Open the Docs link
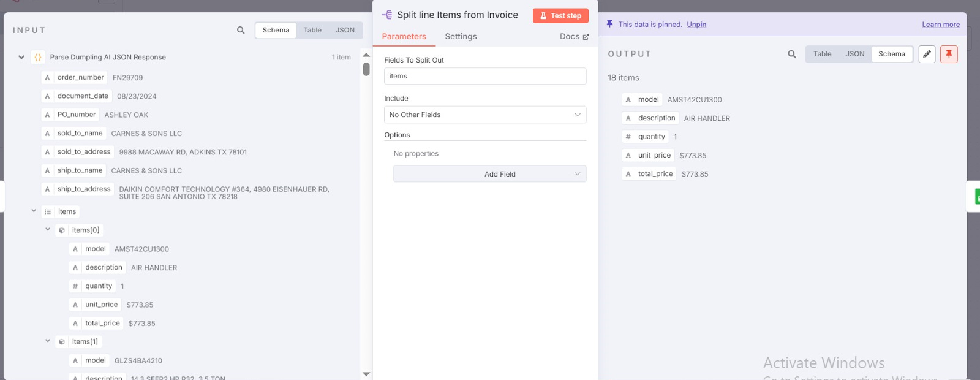 [x=574, y=37]
